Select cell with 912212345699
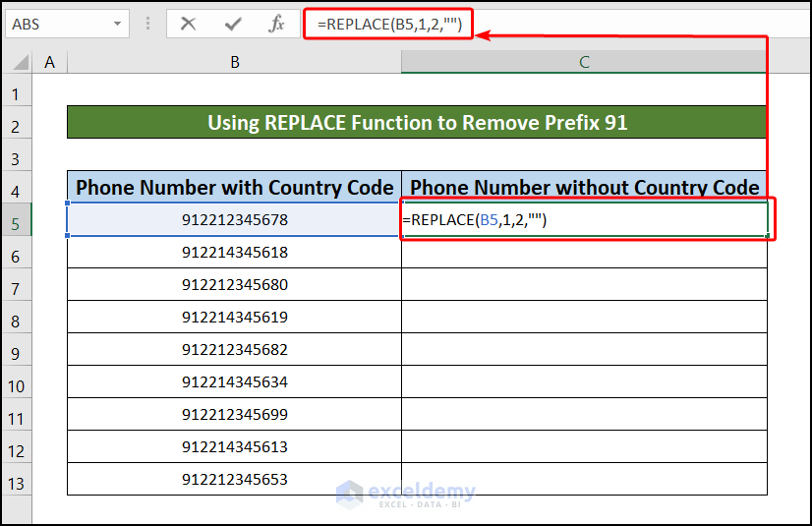 pyautogui.click(x=235, y=414)
